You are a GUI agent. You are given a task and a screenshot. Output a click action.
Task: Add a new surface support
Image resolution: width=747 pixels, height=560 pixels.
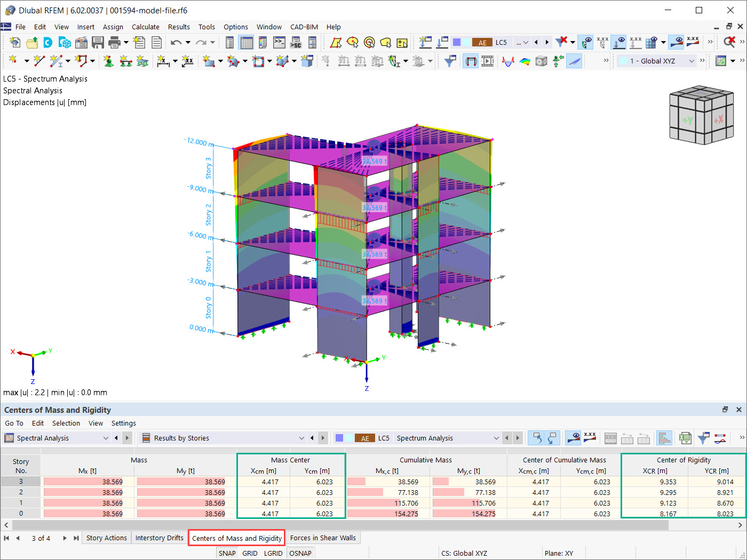(142, 61)
